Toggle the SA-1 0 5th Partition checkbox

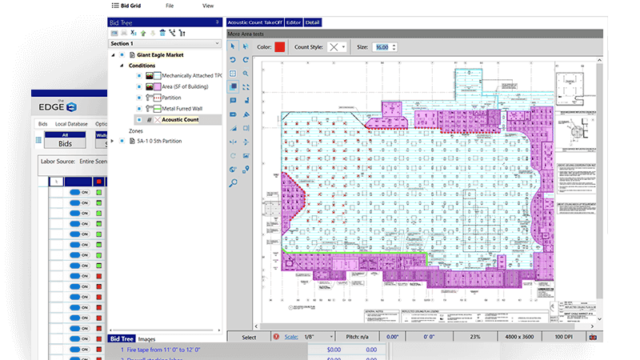pos(122,141)
